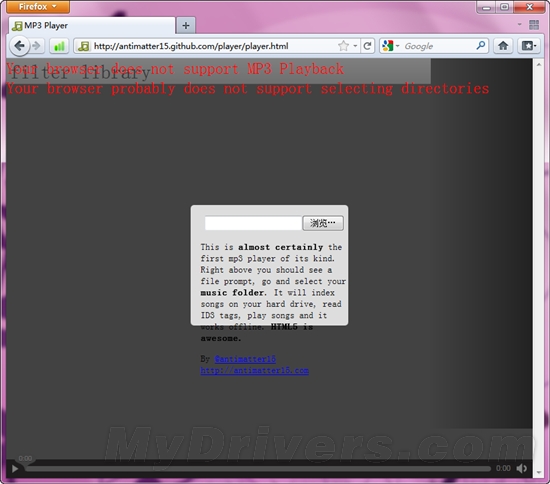Bookmark this page with the star icon
550x484 pixels.
coord(344,46)
